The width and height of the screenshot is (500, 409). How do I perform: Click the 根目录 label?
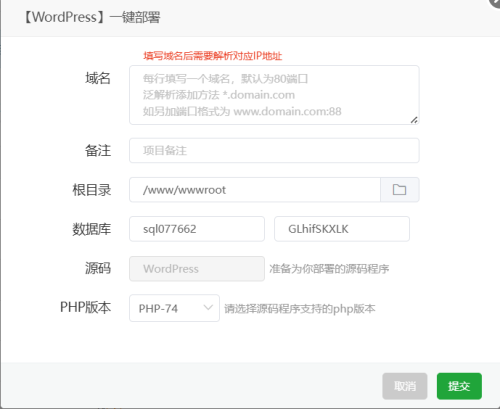click(92, 190)
